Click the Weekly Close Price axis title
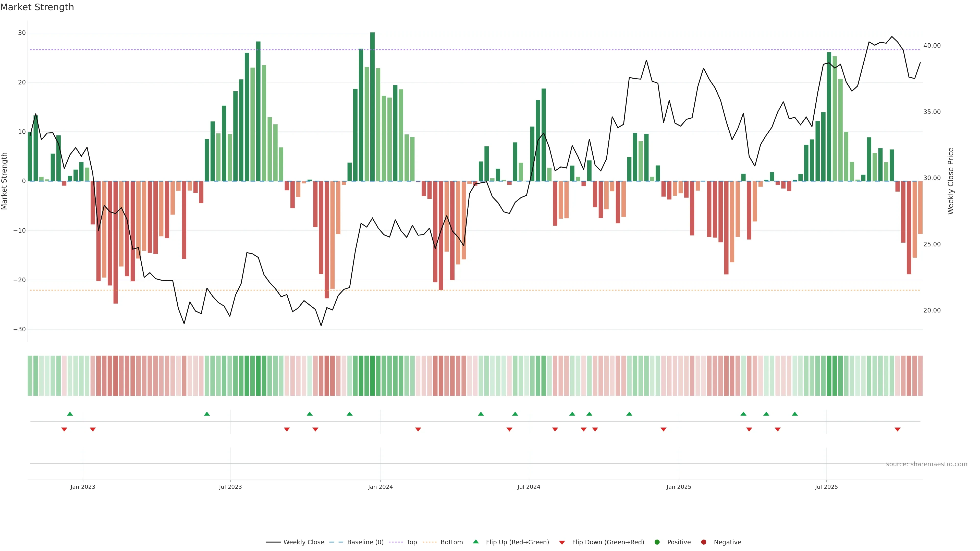The height and width of the screenshot is (551, 980). [x=951, y=181]
